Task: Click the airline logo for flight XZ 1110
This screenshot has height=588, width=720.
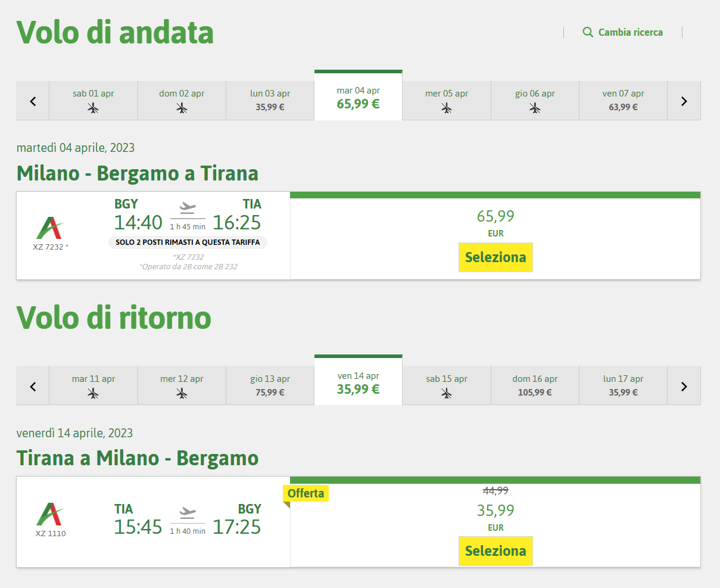Action: tap(51, 514)
